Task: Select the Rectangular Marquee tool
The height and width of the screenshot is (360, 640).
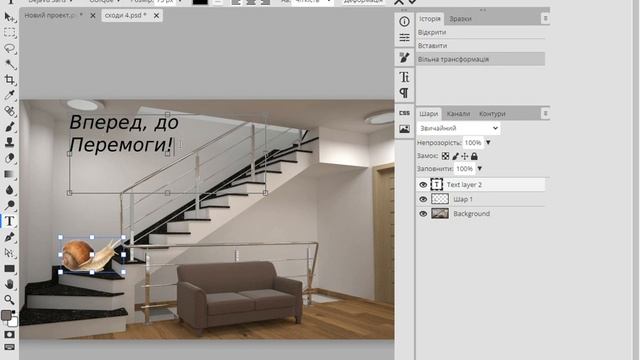Action: pyautogui.click(x=9, y=33)
